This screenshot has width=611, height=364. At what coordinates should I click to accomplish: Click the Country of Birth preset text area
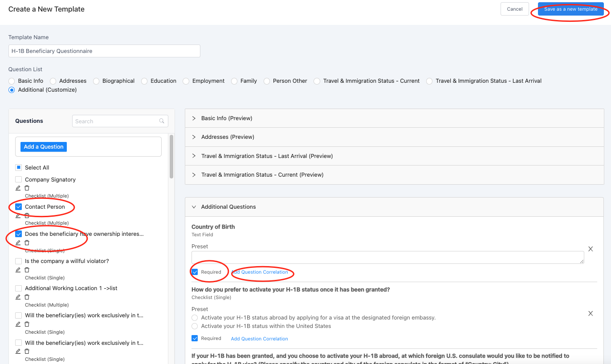pyautogui.click(x=388, y=257)
